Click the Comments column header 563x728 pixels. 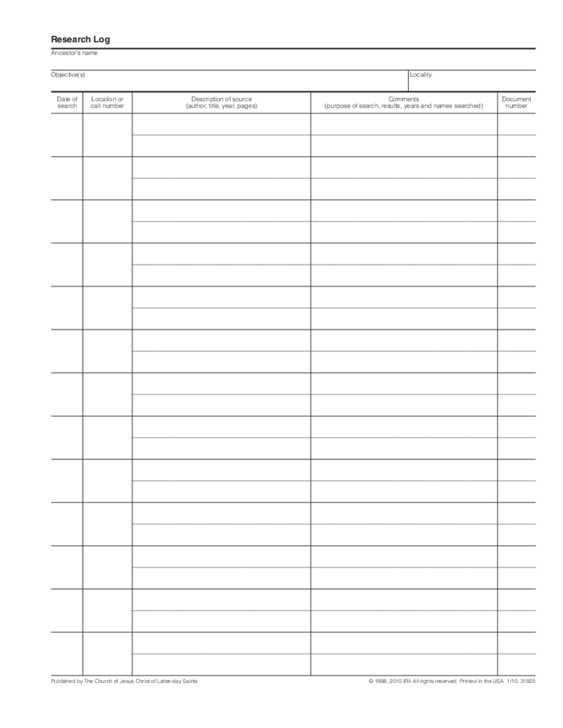[x=404, y=103]
